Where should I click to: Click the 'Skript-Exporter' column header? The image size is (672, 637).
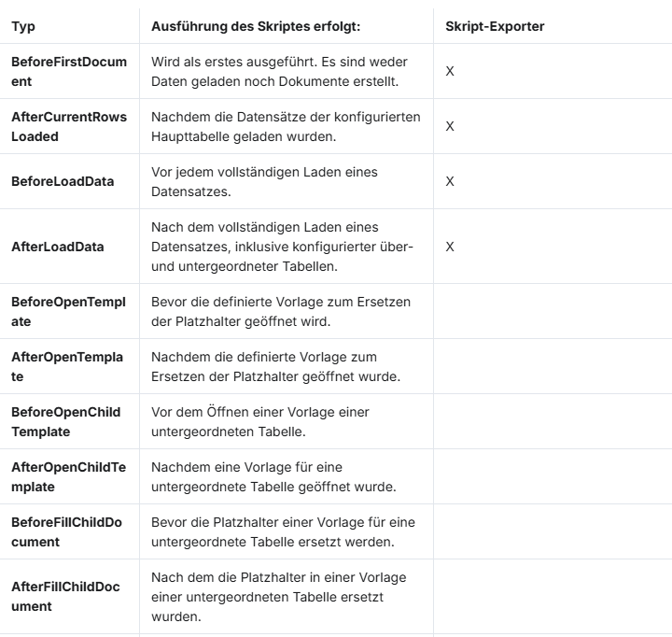tap(496, 26)
